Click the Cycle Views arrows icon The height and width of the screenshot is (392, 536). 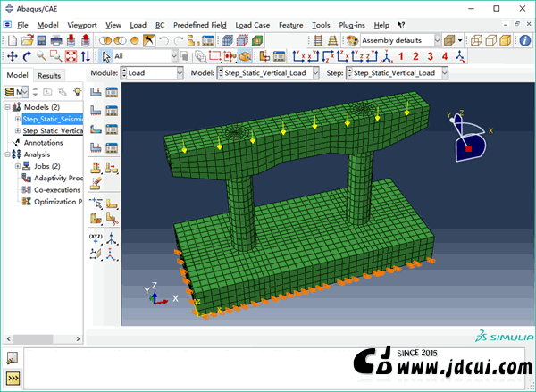(86, 56)
